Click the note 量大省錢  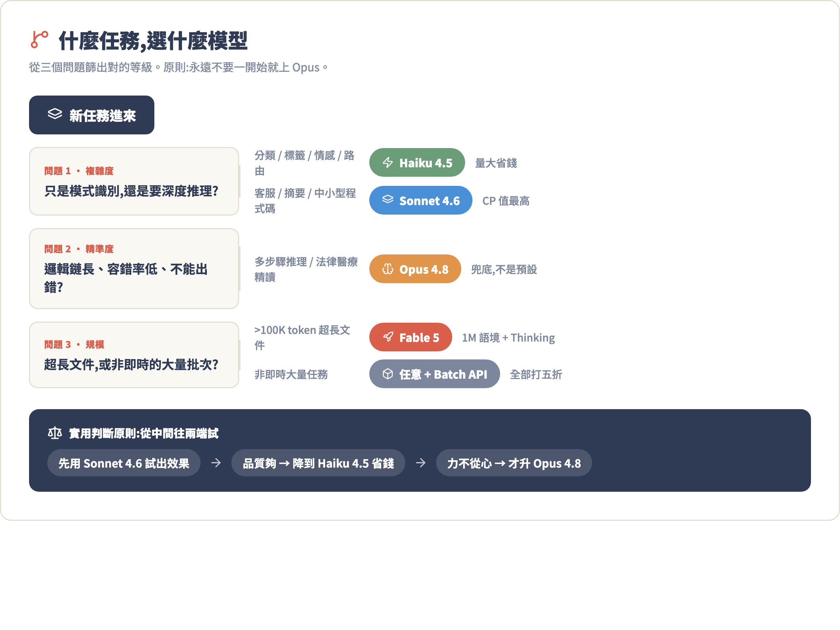point(496,162)
